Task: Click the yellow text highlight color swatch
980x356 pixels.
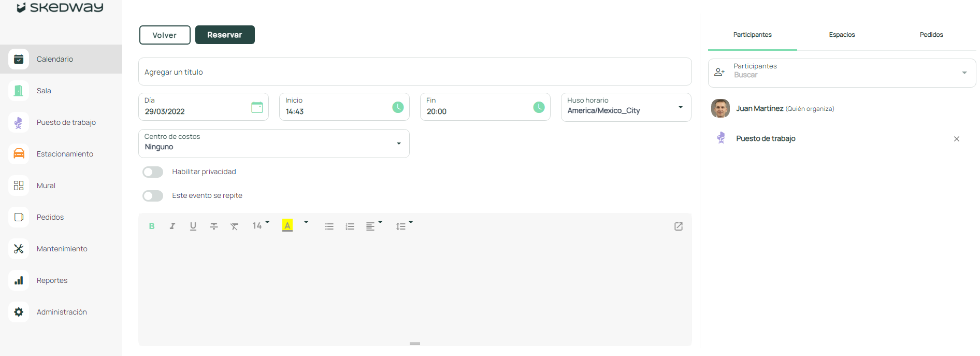Action: click(x=287, y=225)
